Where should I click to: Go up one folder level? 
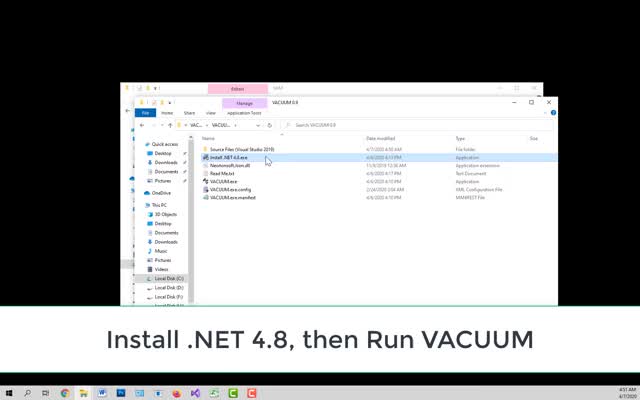point(170,125)
